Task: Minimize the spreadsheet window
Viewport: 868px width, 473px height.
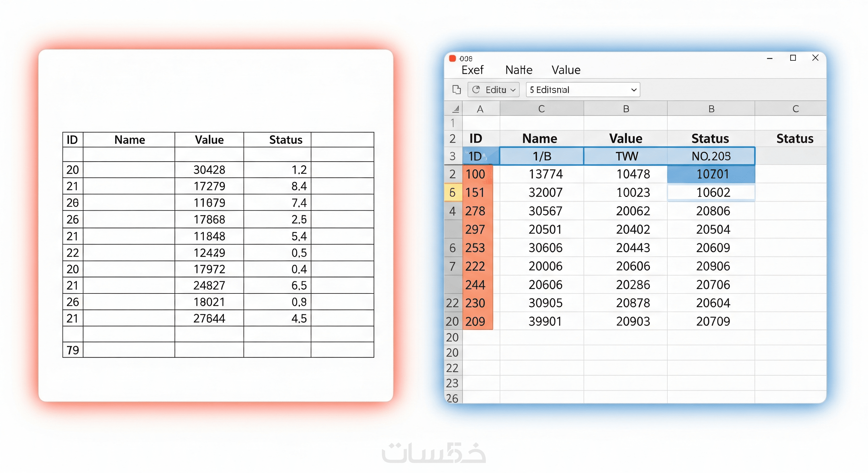Action: pos(770,58)
